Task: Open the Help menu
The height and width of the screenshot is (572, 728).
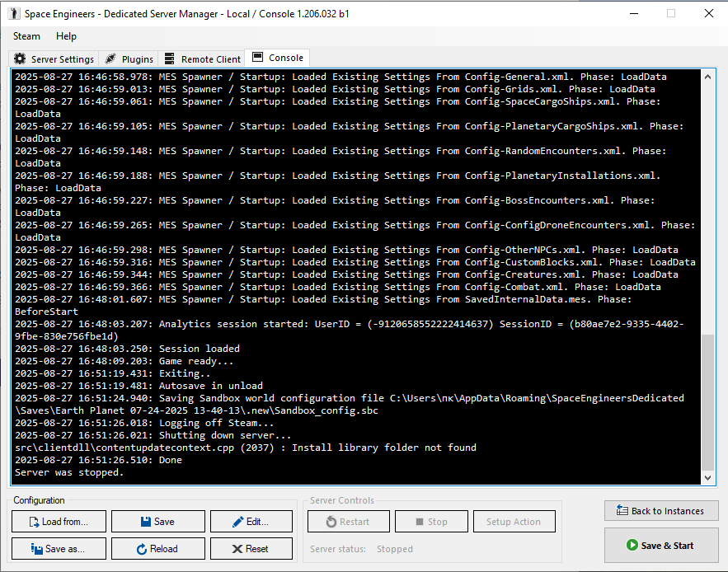Action: 66,36
